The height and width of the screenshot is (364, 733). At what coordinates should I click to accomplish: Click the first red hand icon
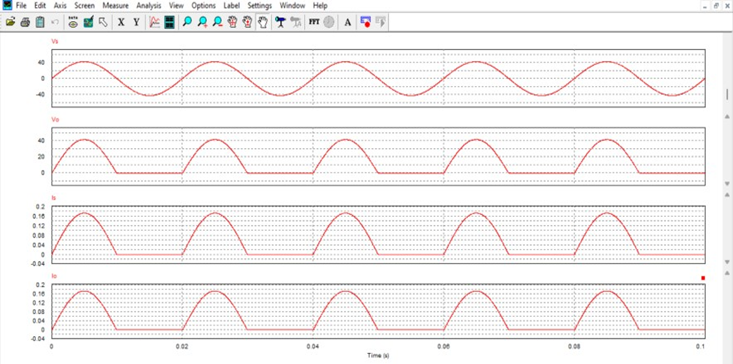pyautogui.click(x=232, y=21)
